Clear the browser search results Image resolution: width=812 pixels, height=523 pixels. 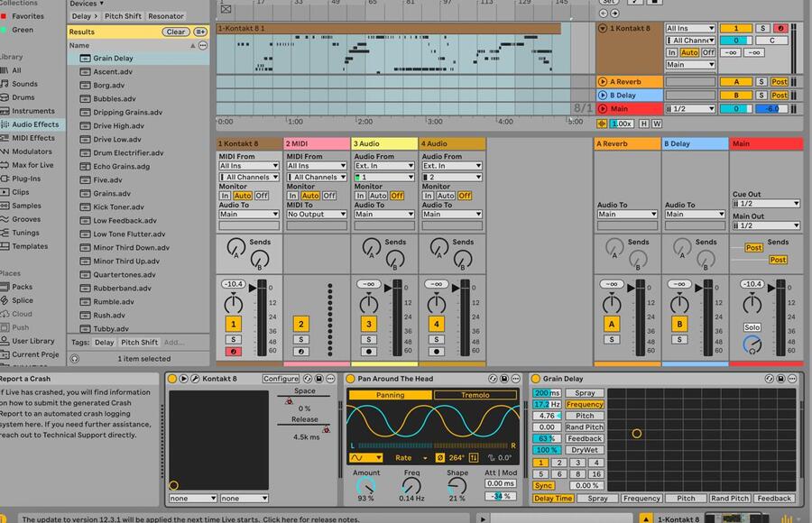click(x=175, y=32)
